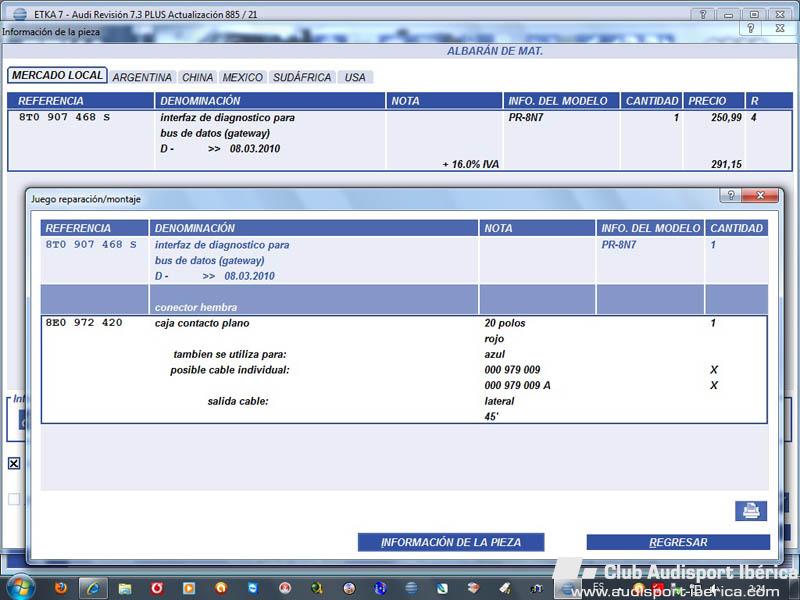Click the 'azul' color note
This screenshot has height=600, width=800.
(x=494, y=354)
